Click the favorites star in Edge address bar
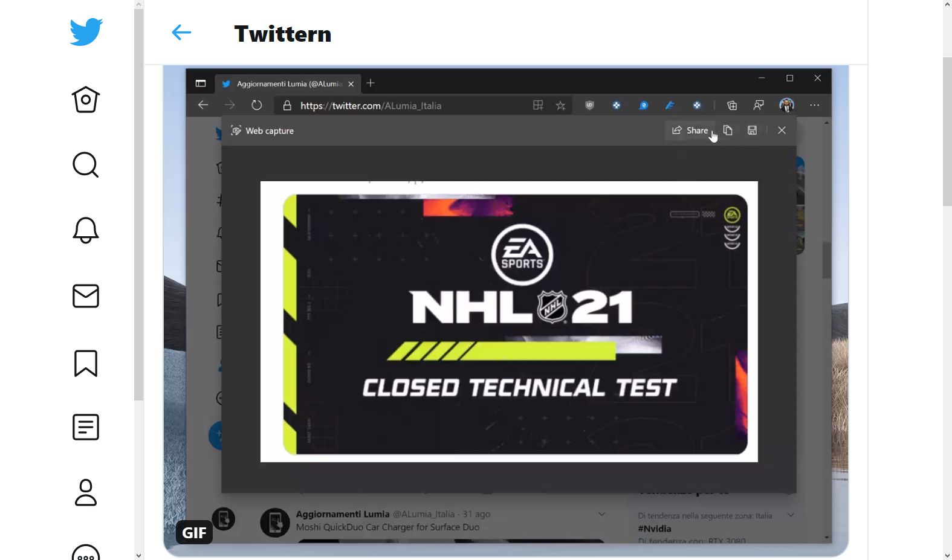 tap(560, 106)
